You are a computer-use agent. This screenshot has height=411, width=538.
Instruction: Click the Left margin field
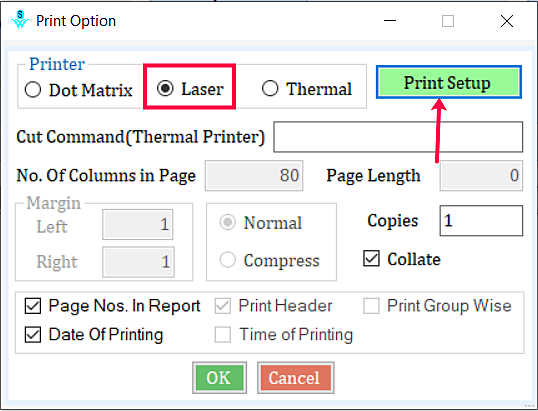click(138, 224)
